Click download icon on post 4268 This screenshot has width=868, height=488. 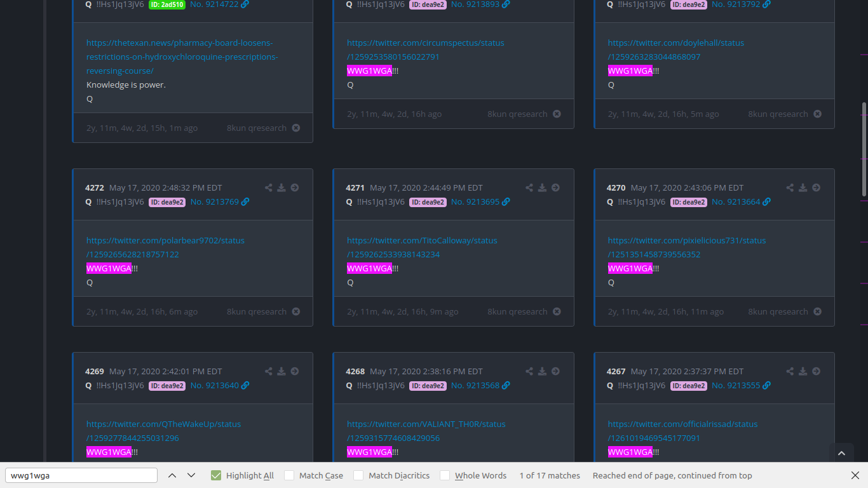click(542, 371)
